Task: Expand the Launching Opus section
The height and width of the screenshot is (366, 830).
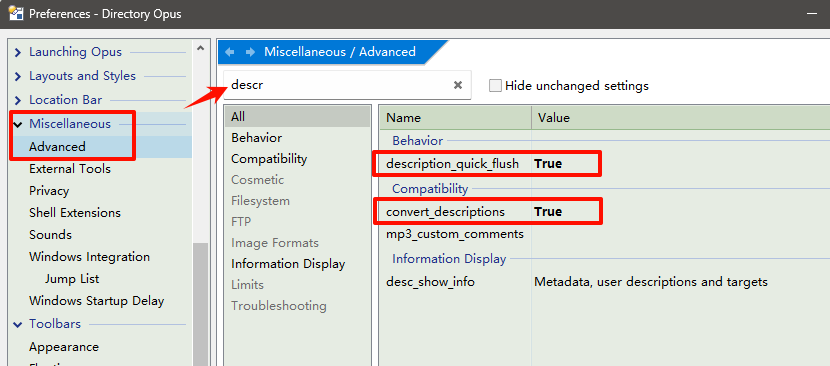Action: click(x=18, y=52)
